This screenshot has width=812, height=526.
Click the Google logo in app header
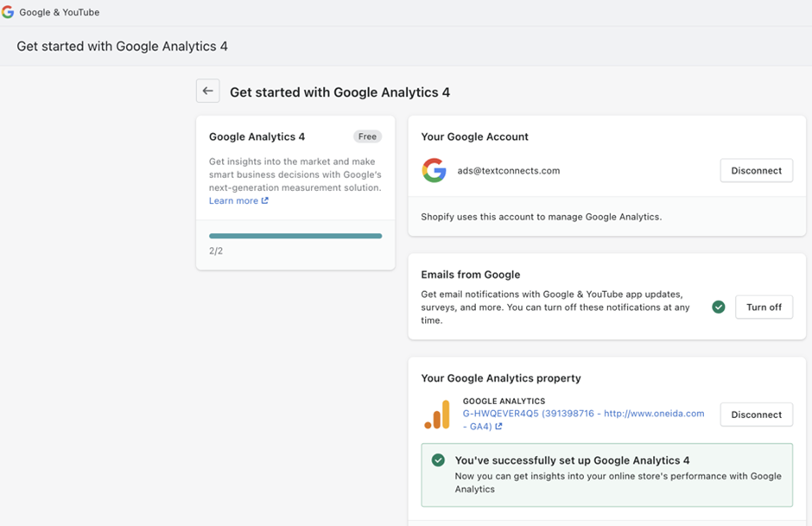tap(8, 12)
